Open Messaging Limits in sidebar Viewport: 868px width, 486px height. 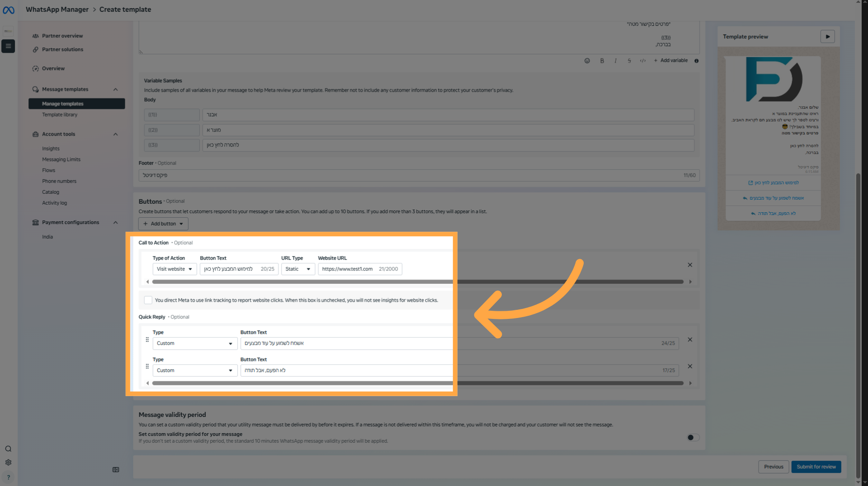(61, 159)
